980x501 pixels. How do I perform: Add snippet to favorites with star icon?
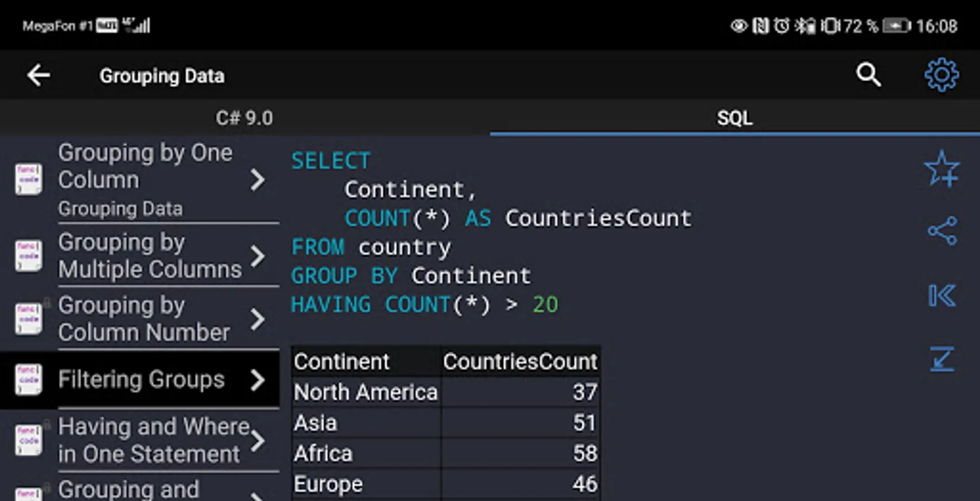(x=942, y=168)
